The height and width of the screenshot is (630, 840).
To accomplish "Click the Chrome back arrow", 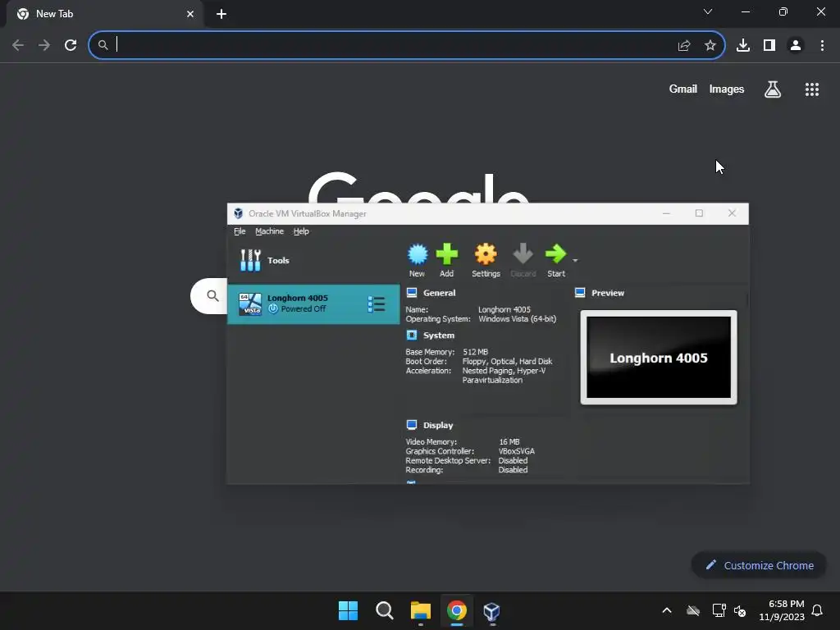I will (x=18, y=45).
